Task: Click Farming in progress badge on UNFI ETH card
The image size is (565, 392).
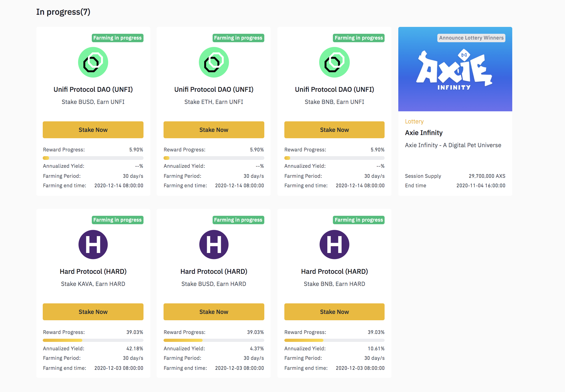Action: click(x=238, y=38)
